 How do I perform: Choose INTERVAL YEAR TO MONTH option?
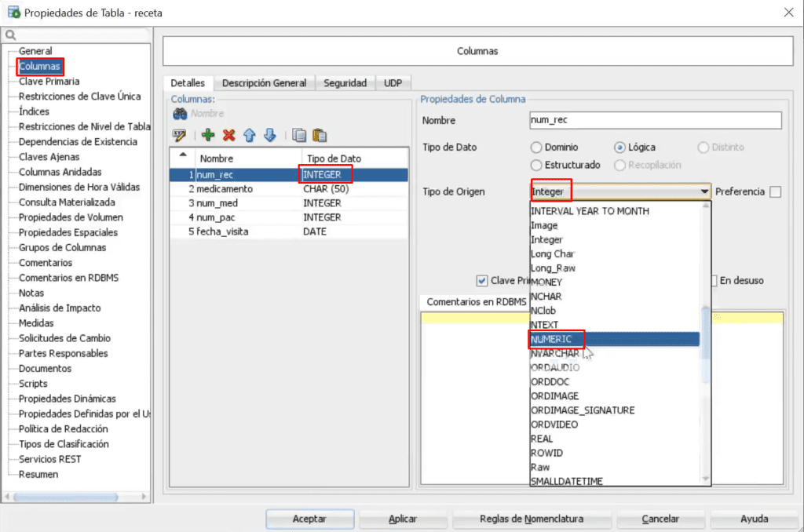coord(614,211)
